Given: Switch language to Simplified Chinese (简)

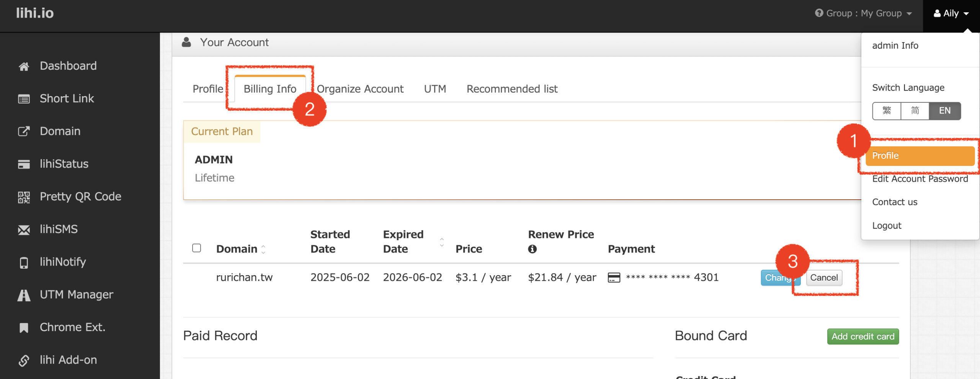Looking at the screenshot, I should click(x=915, y=111).
